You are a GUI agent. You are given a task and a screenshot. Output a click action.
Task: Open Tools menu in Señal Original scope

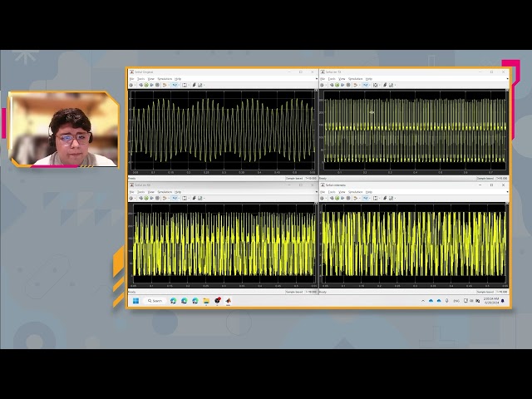pyautogui.click(x=140, y=79)
